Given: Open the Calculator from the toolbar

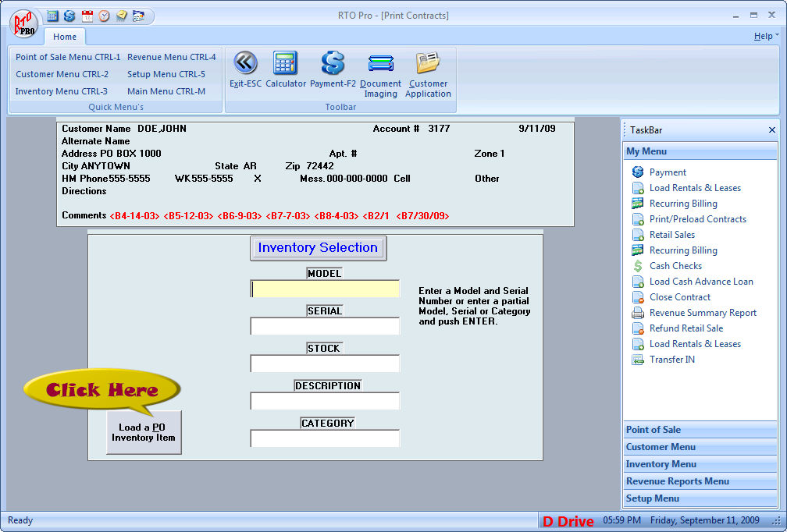Looking at the screenshot, I should (286, 64).
